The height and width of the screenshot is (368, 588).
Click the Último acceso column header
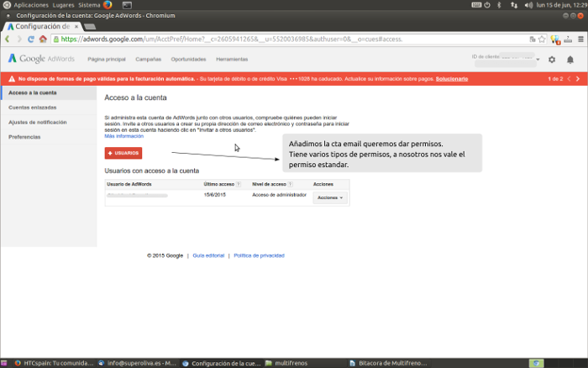click(x=218, y=184)
